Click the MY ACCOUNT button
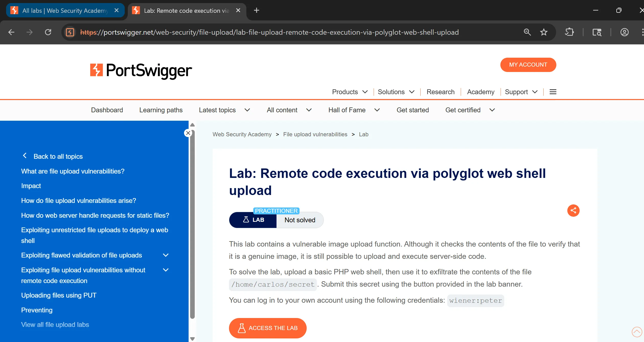This screenshot has width=644, height=342. tap(528, 65)
